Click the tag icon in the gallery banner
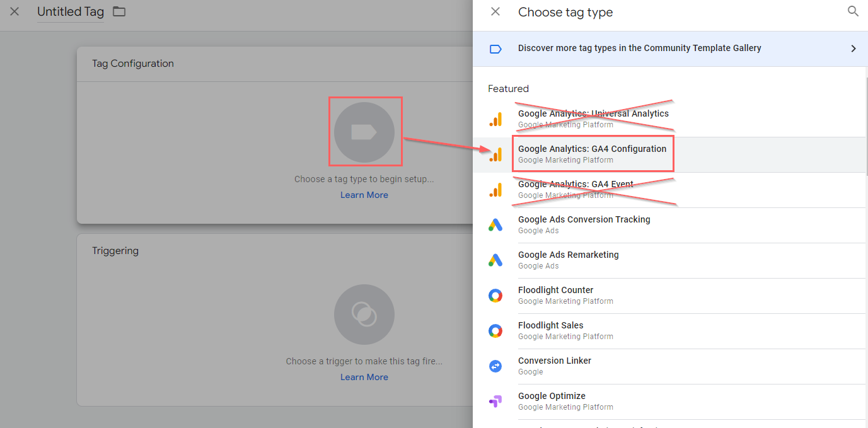The height and width of the screenshot is (428, 868). tap(495, 49)
